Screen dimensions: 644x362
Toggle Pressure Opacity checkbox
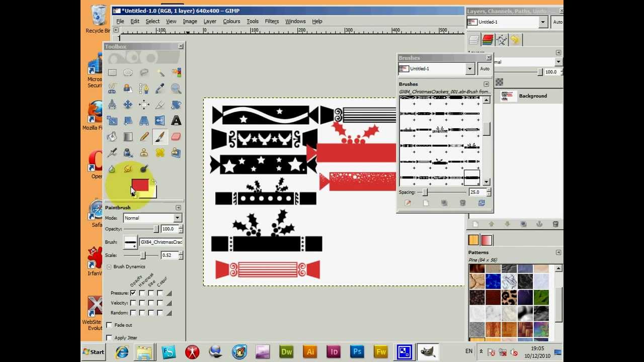pyautogui.click(x=133, y=293)
